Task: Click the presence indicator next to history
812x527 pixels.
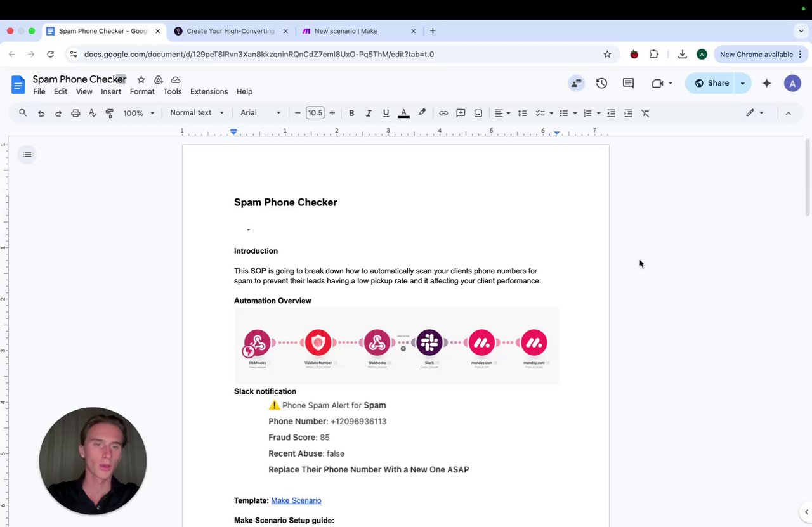Action: pyautogui.click(x=576, y=83)
